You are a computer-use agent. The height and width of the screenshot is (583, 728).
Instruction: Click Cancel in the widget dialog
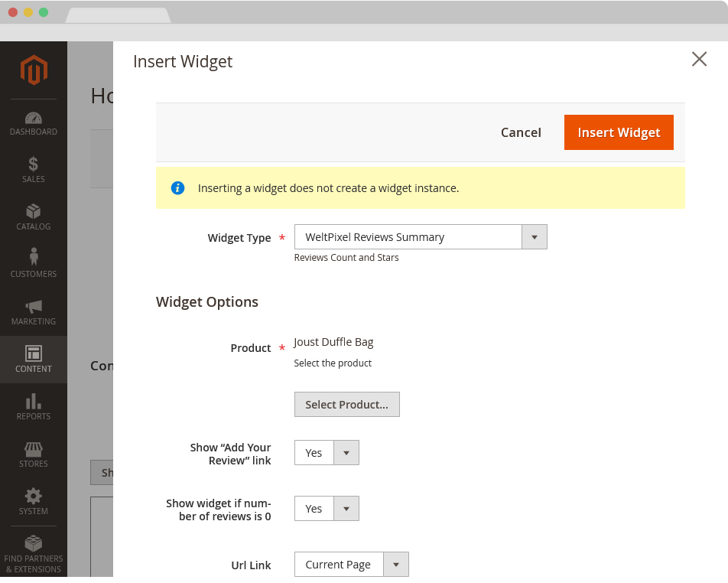tap(521, 132)
